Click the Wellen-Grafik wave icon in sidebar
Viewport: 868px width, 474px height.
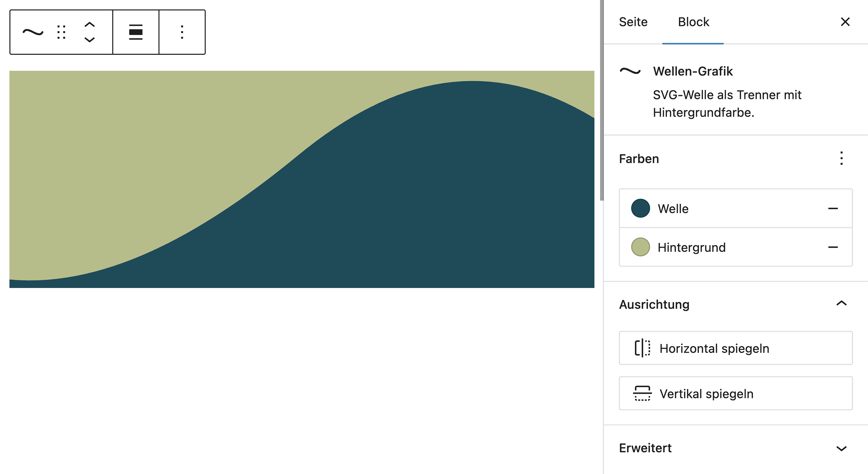coord(630,71)
